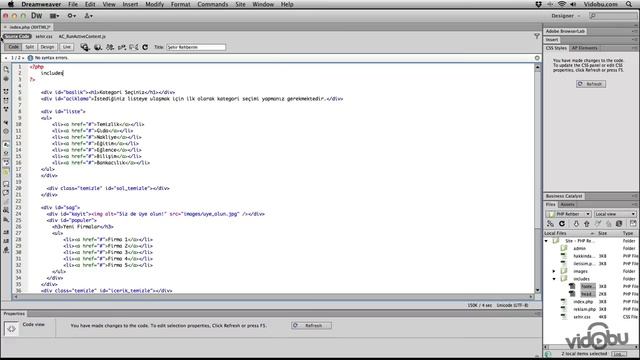Click Get Files down-arrow icon
Screen dimensions: 640x360
tap(576, 224)
